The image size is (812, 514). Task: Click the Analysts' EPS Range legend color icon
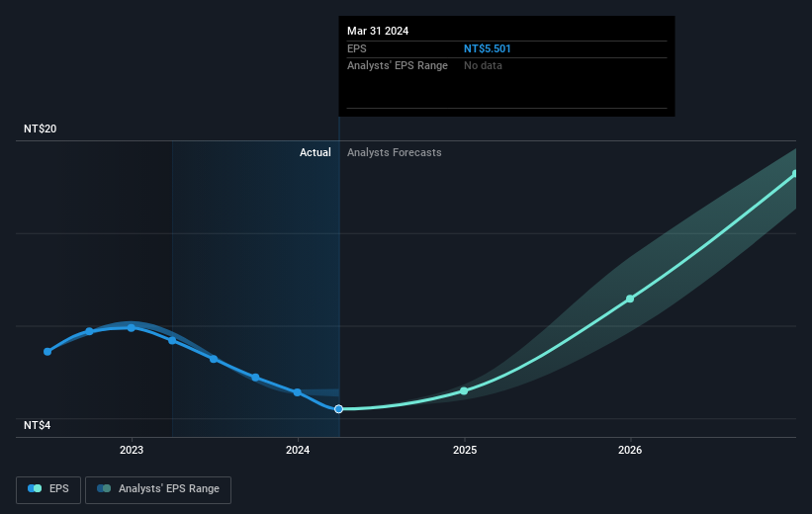104,488
